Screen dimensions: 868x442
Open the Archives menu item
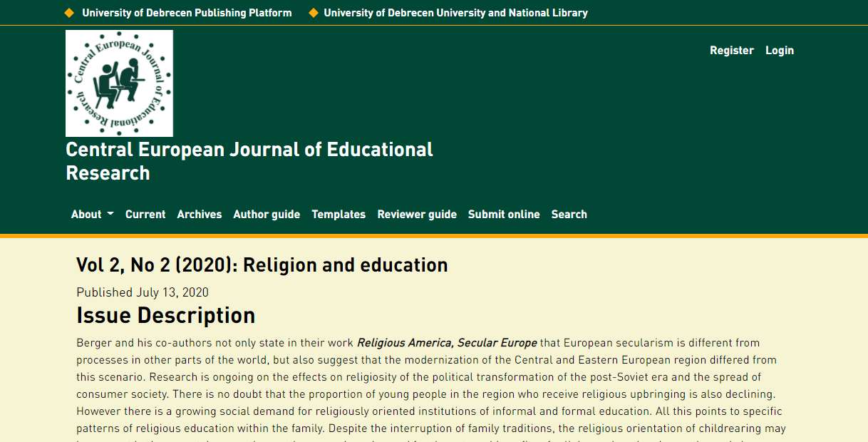click(x=200, y=214)
